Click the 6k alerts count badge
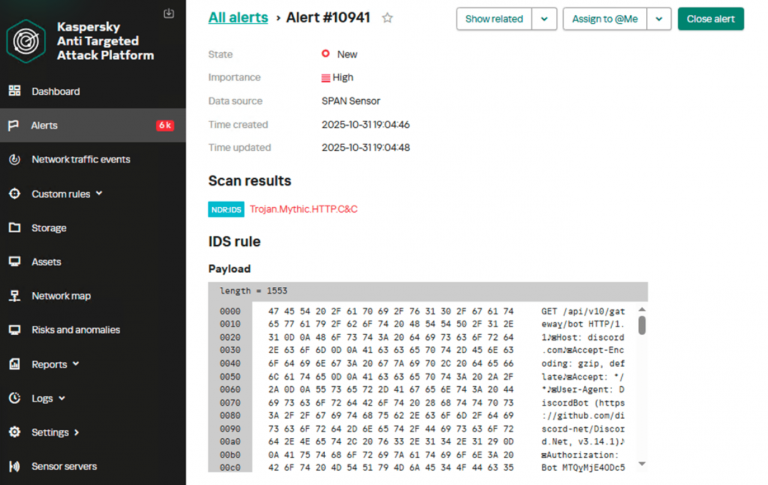 tap(165, 125)
